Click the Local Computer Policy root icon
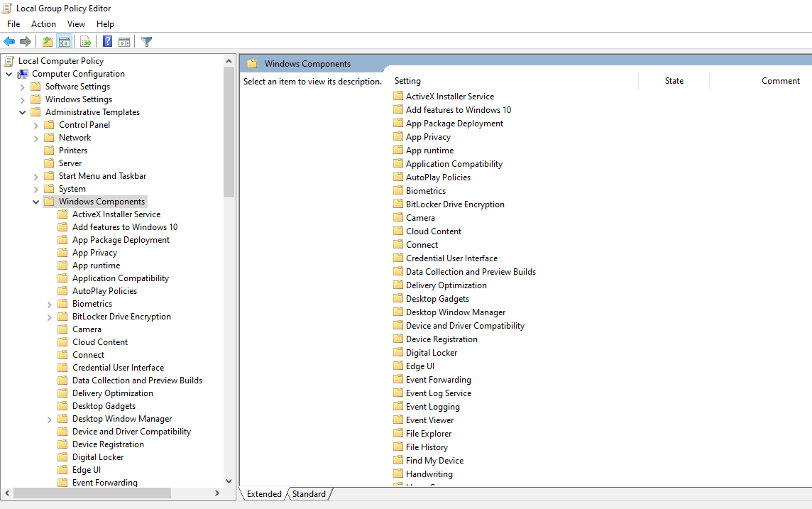 click(9, 61)
